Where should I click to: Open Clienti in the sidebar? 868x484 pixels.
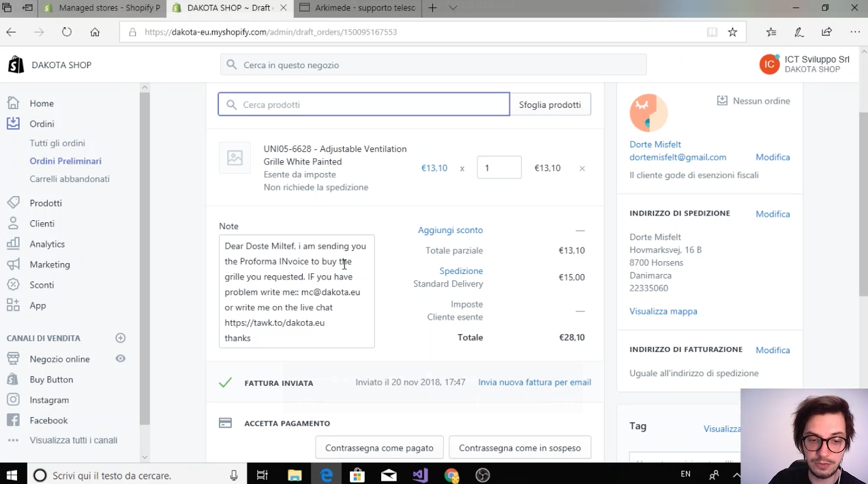pyautogui.click(x=42, y=224)
